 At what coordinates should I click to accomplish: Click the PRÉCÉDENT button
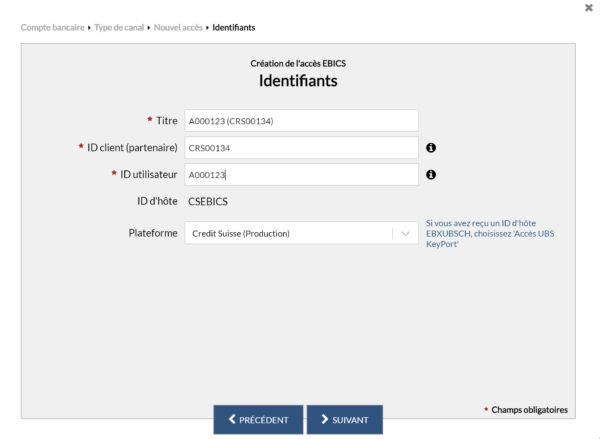click(258, 419)
